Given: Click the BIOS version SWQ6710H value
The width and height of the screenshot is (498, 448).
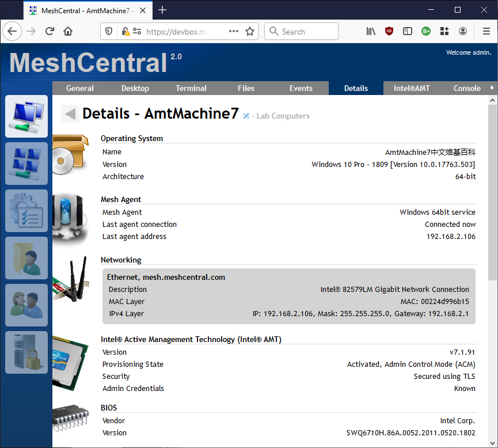Looking at the screenshot, I should click(410, 433).
